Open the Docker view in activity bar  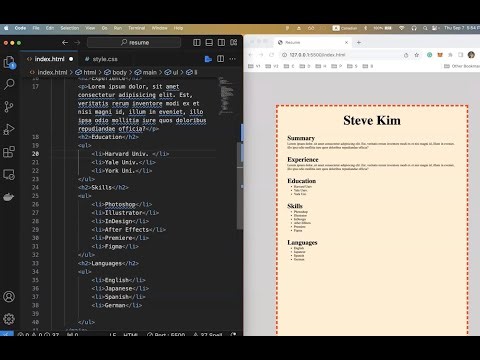(9, 197)
